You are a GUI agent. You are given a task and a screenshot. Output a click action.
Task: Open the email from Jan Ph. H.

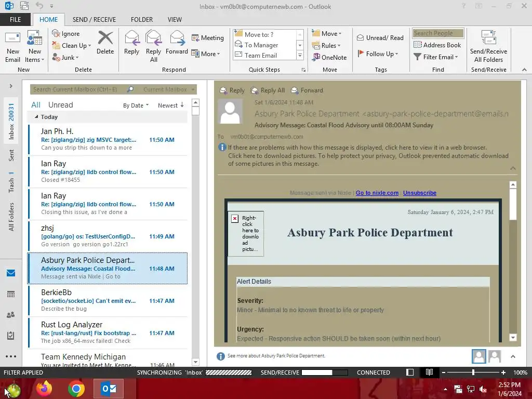click(108, 139)
